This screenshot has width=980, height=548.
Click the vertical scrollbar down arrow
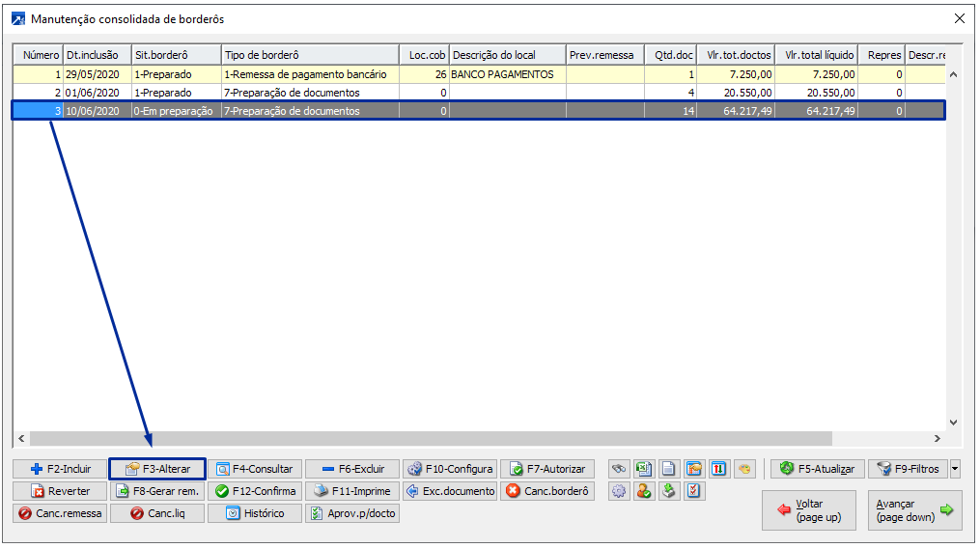[954, 423]
